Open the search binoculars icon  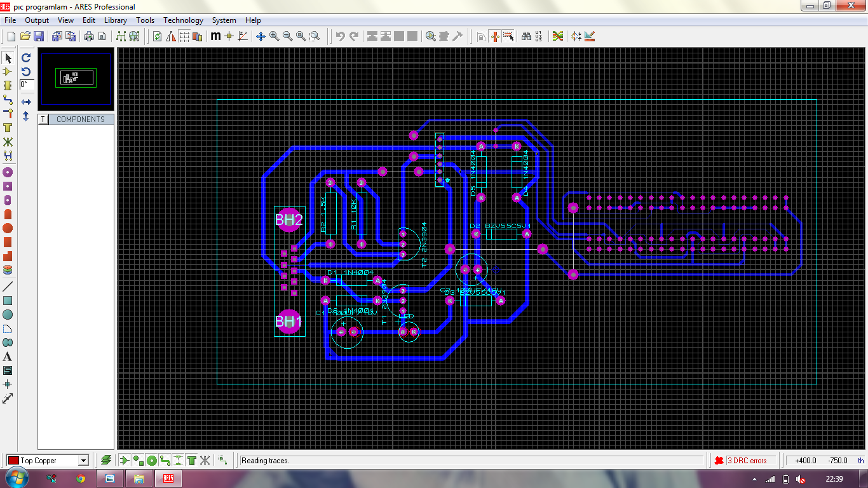point(526,36)
